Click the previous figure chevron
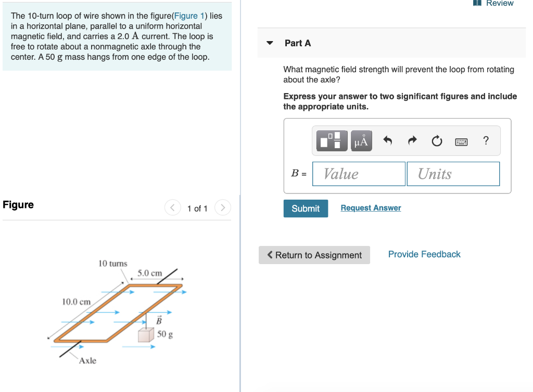 [172, 207]
